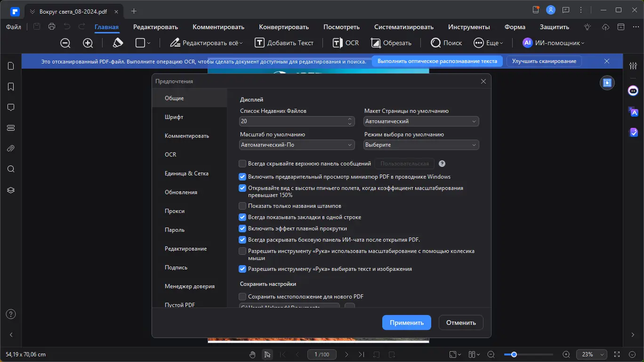This screenshot has height=362, width=644.
Task: Zoom out using the top toolbar magnifier minus
Action: tap(65, 43)
